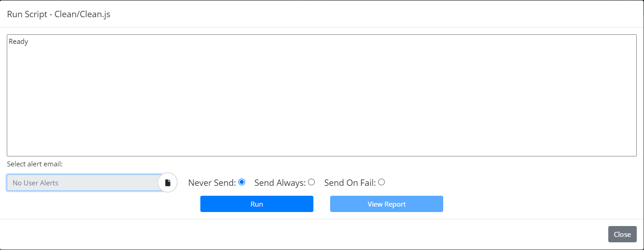This screenshot has width=644, height=250.
Task: Click inside the alert email input box
Action: pyautogui.click(x=84, y=183)
